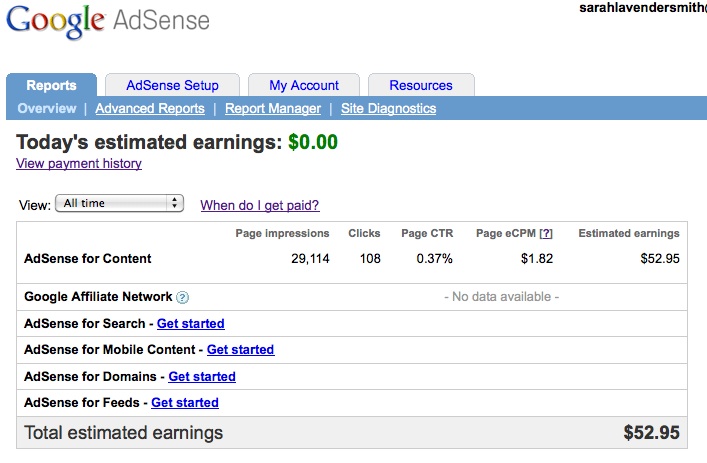
Task: Get started with AdSense for Search
Action: click(x=191, y=324)
